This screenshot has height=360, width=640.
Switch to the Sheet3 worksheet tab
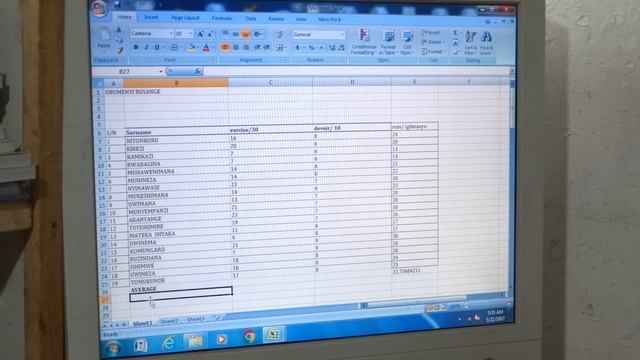(x=196, y=319)
